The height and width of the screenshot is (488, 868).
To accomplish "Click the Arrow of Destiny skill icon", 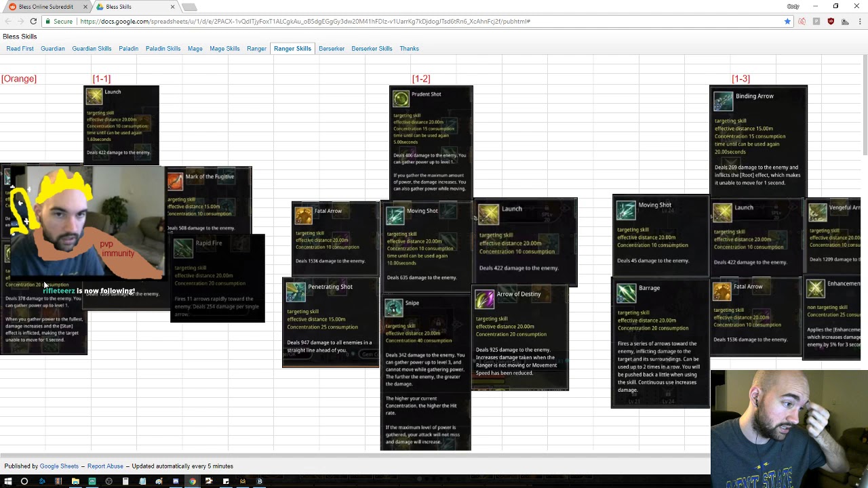I will [485, 299].
